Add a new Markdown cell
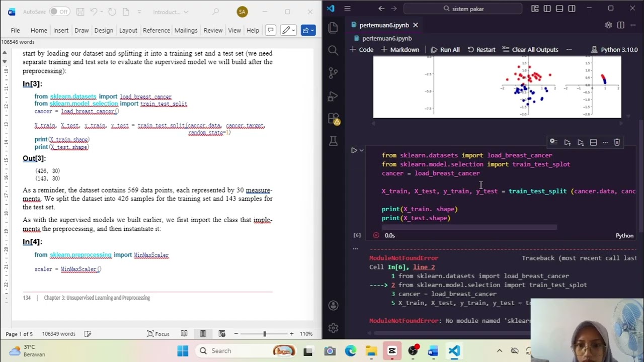 [x=400, y=49]
